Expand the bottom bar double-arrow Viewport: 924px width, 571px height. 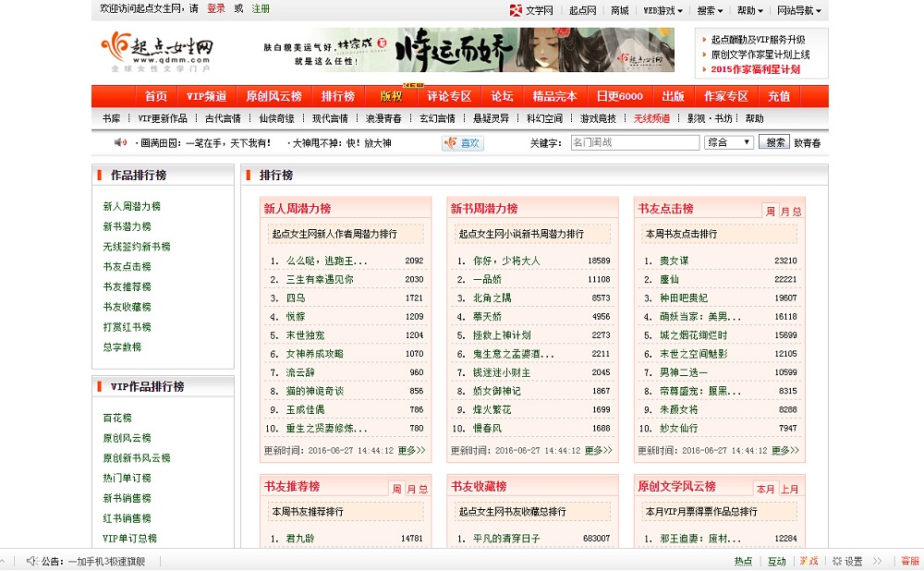coord(878,561)
